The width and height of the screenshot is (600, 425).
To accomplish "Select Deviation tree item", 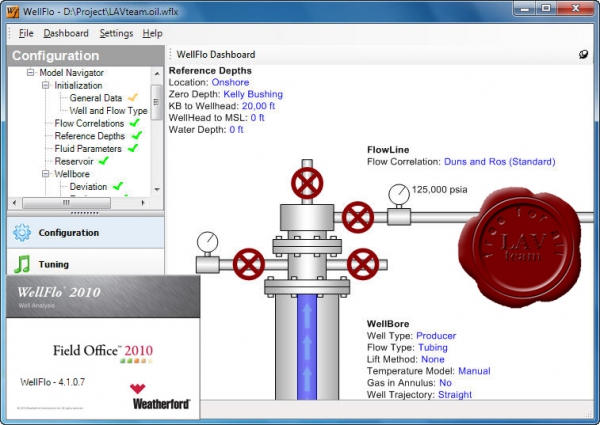I will pos(88,186).
